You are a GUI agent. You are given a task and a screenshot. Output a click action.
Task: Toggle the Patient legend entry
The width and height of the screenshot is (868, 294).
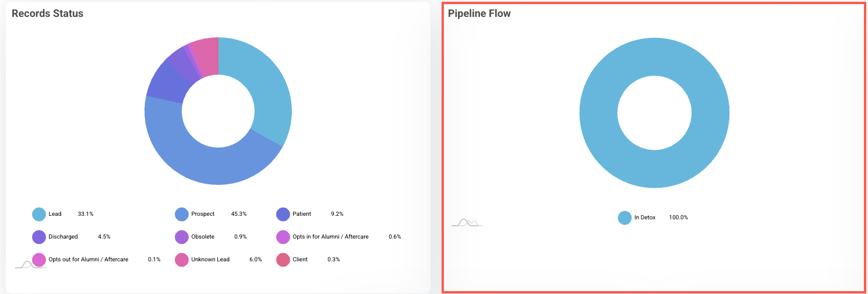point(283,214)
